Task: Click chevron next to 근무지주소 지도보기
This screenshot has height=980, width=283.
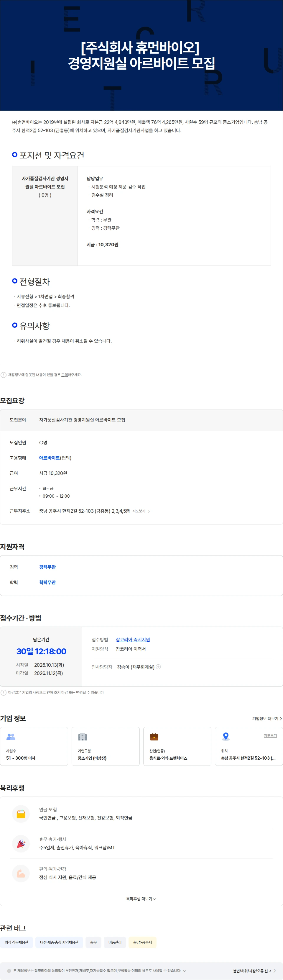Action: [149, 511]
